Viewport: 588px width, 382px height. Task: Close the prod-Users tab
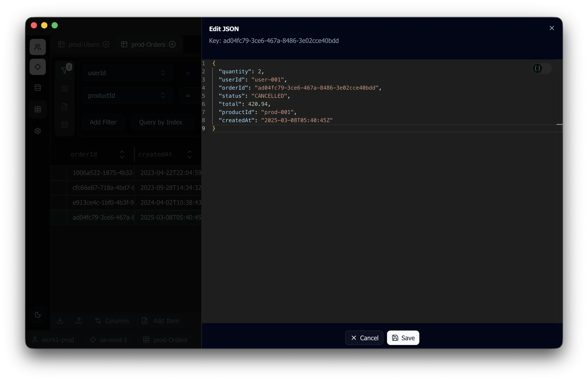[106, 44]
